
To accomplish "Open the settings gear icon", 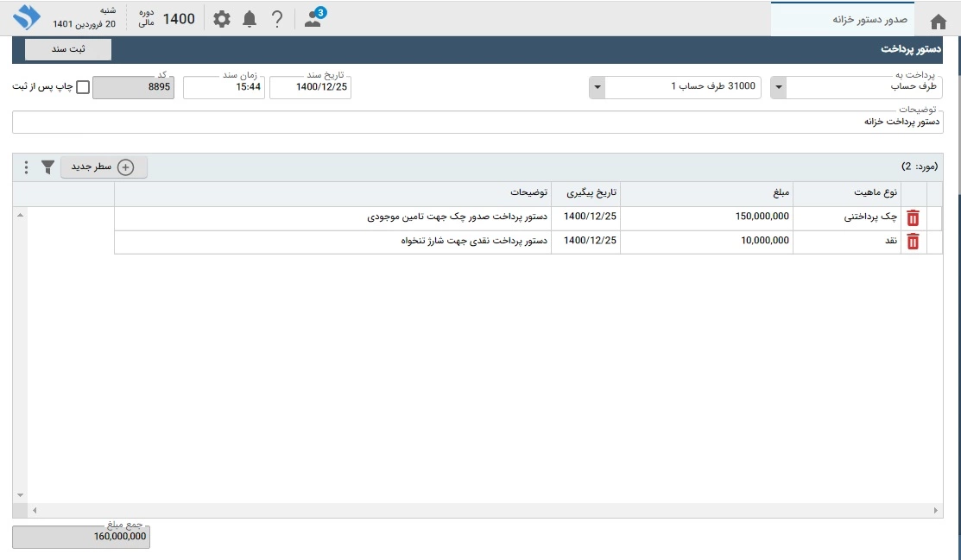I will (222, 19).
